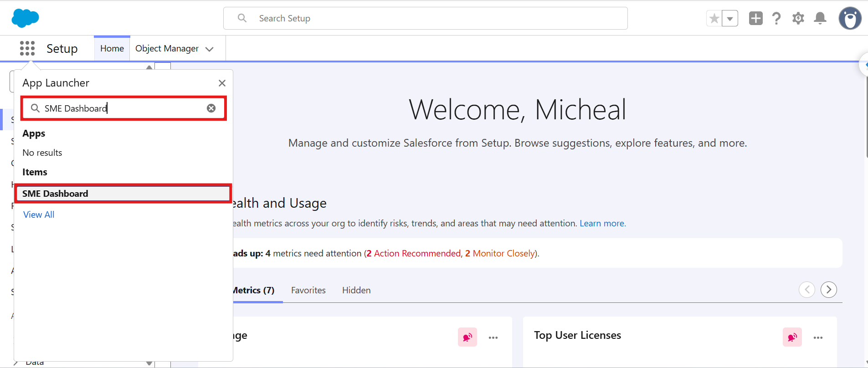Click the Top User Licenses card title
This screenshot has width=868, height=368.
(578, 335)
